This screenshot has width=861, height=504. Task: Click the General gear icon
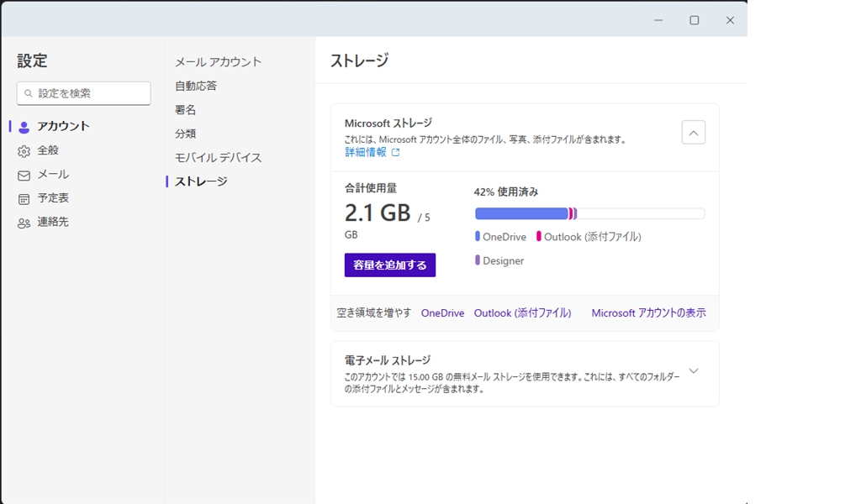(24, 151)
